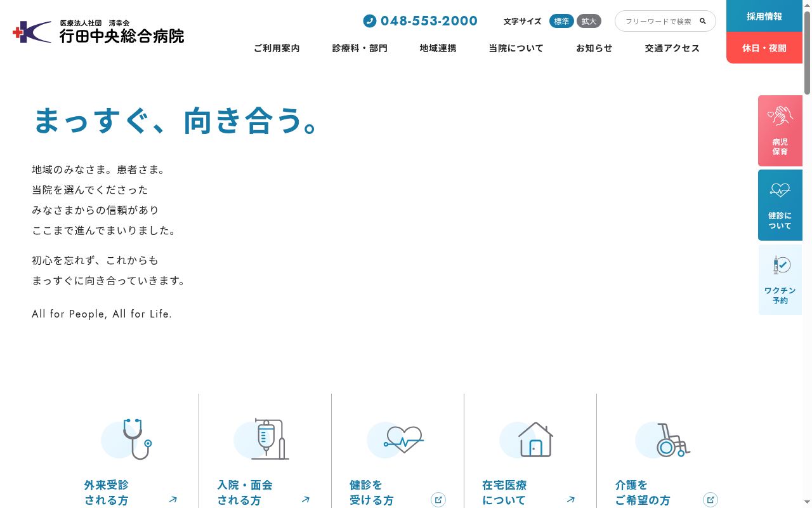The image size is (812, 508).
Task: Open the 在宅医療について link
Action: 530,451
